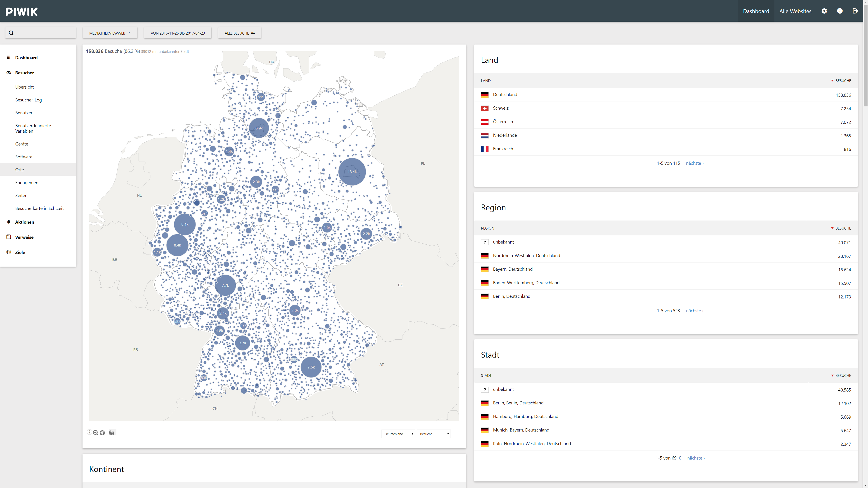Open the Besuche metric dropdown
Screen dimensions: 868x488
click(x=434, y=434)
